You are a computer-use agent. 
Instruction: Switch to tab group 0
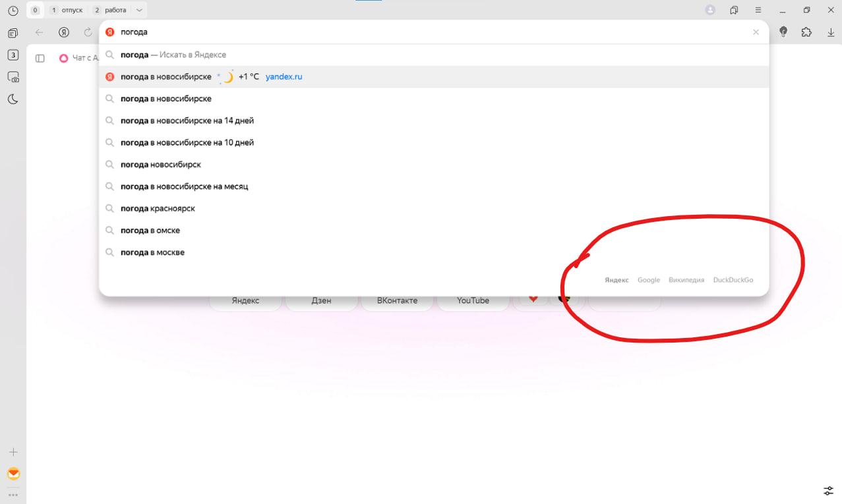[x=35, y=11]
